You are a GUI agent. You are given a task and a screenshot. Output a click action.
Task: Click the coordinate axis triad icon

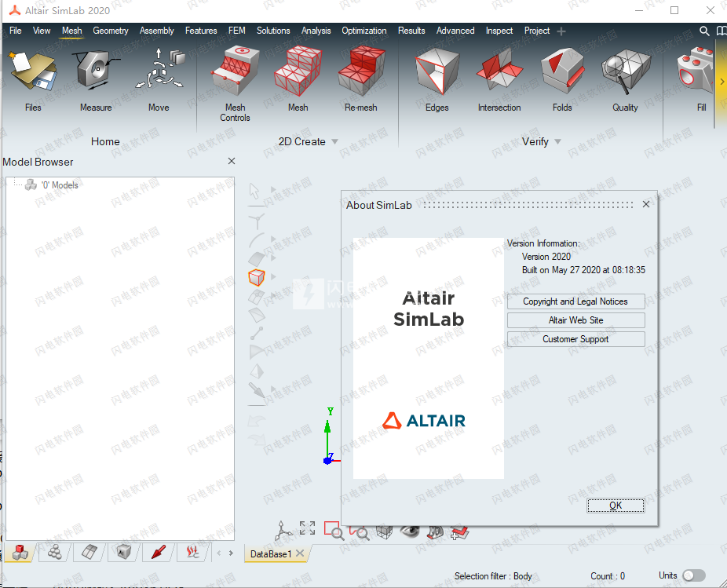283,531
